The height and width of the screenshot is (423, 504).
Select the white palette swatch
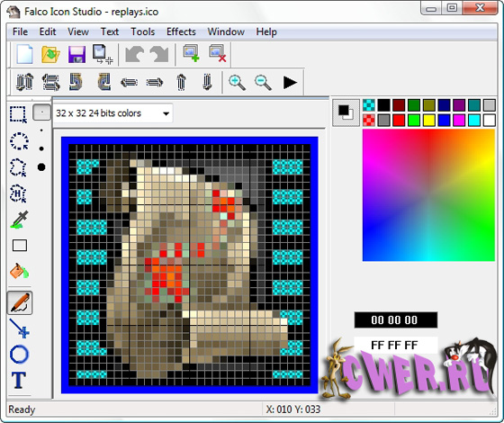490,121
